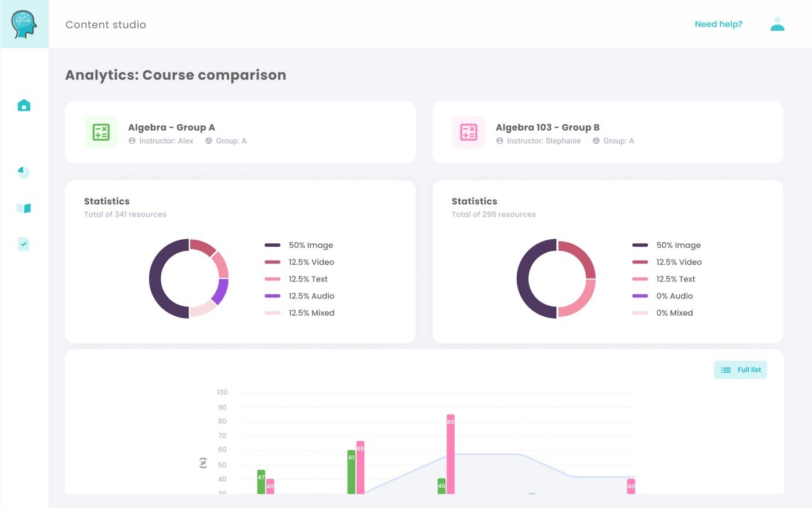The width and height of the screenshot is (812, 508).
Task: Click the 12.5% Mixed legend entry
Action: click(299, 312)
